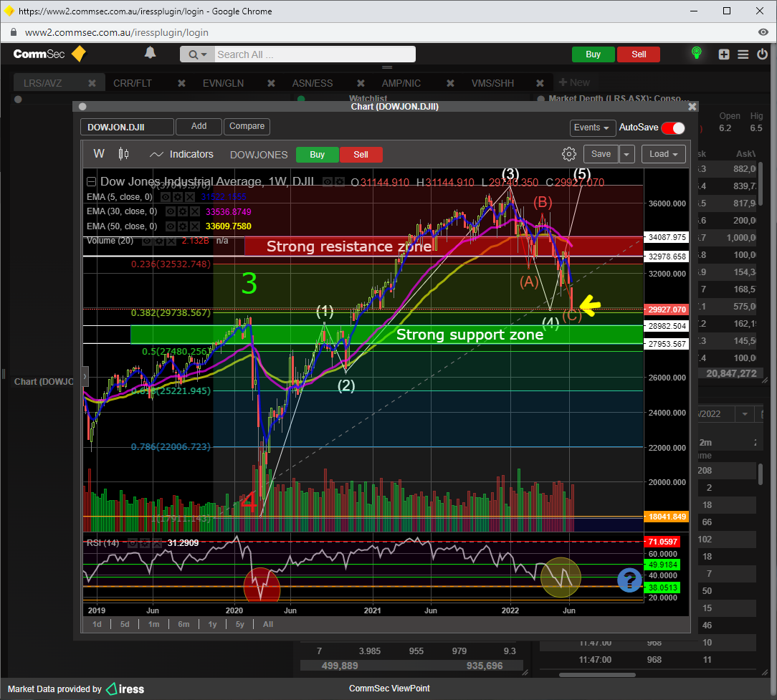Click the DOWJON.DJII symbol input
The width and height of the screenshot is (777, 700).
(x=127, y=127)
